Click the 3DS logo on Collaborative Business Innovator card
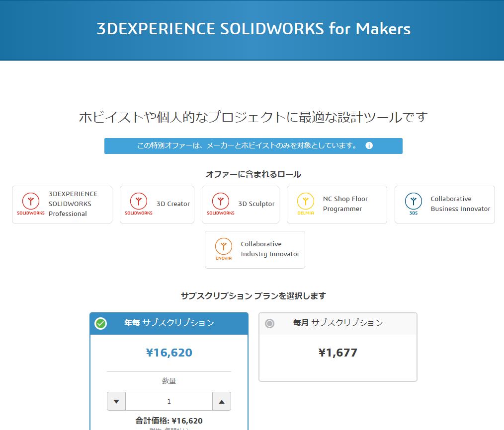 click(414, 204)
